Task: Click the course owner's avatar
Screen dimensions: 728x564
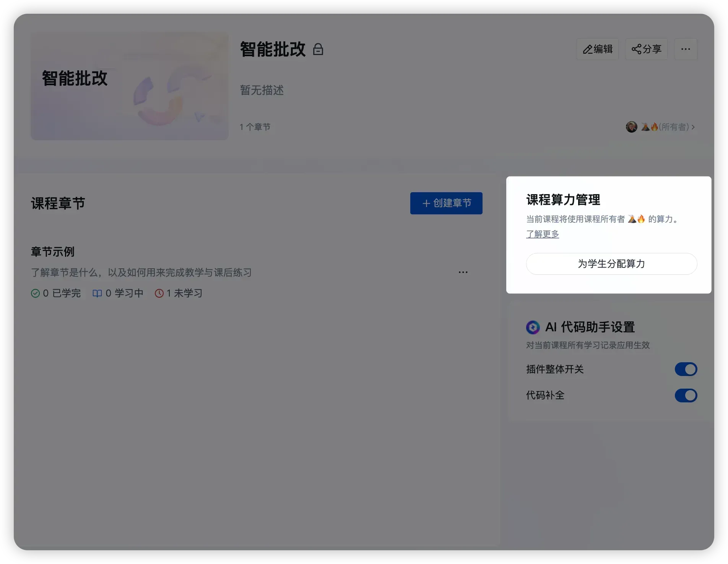Action: click(x=631, y=127)
